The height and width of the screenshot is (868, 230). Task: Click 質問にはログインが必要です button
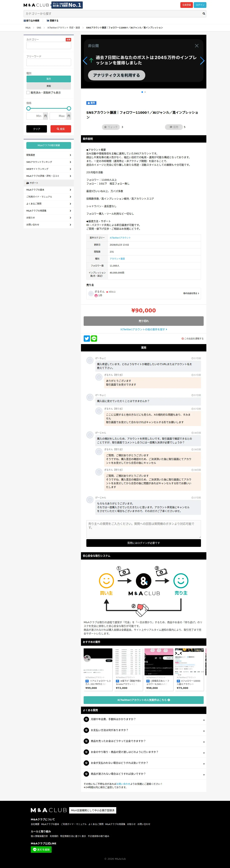click(x=143, y=543)
